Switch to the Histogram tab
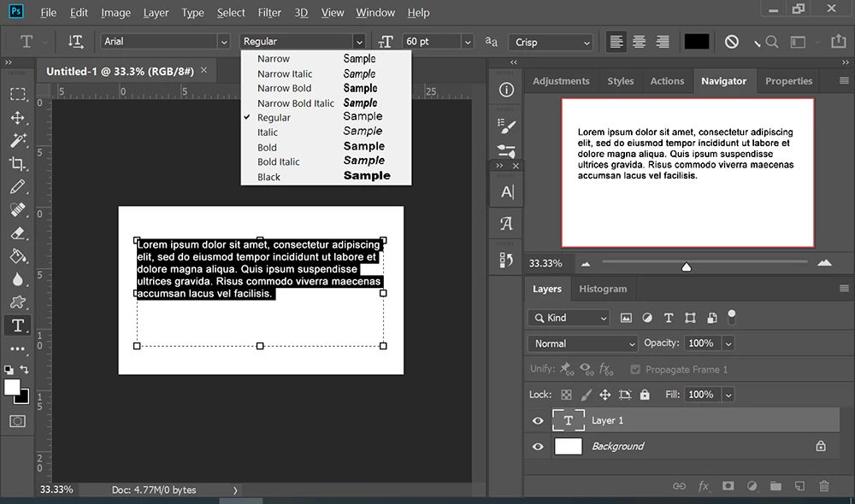Viewport: 855px width, 504px height. [x=603, y=289]
